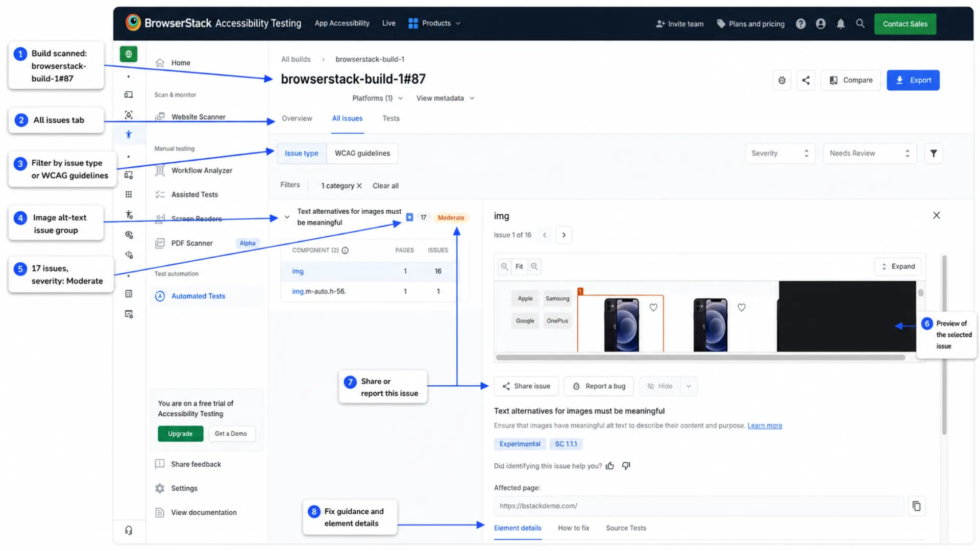980x551 pixels.
Task: Click the share build icon button
Action: click(x=805, y=80)
